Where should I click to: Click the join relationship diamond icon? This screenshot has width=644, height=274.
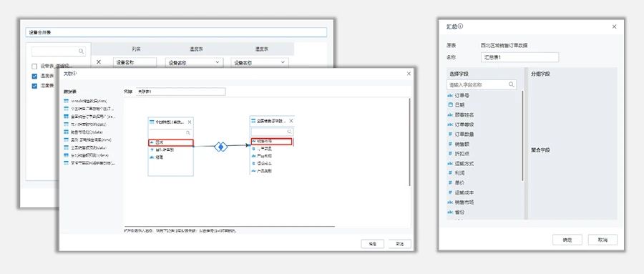221,146
